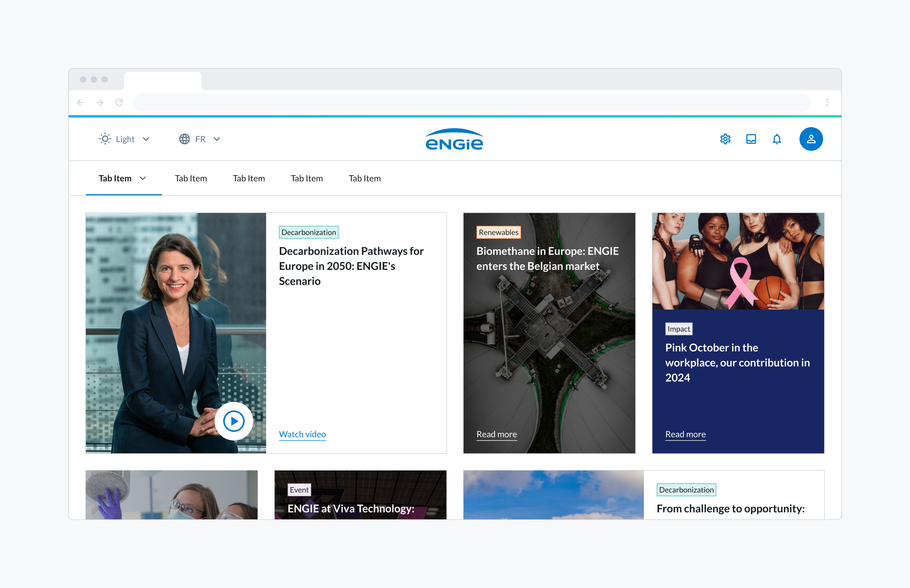The height and width of the screenshot is (588, 910).
Task: Open the browser three-dot menu
Action: (827, 102)
